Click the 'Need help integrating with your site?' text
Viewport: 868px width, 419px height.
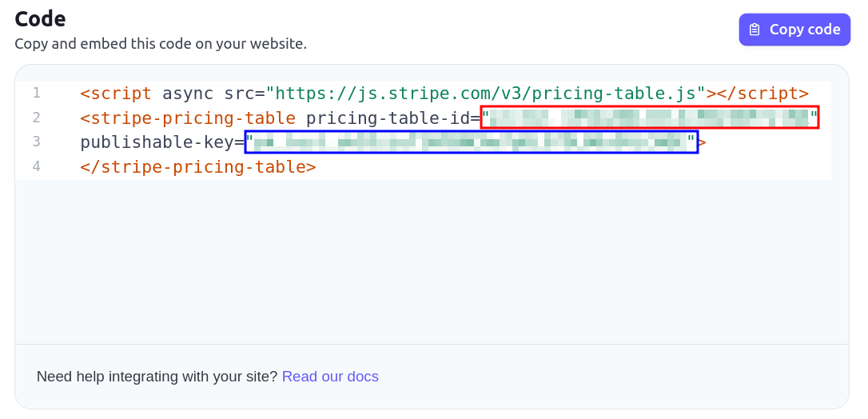[157, 377]
